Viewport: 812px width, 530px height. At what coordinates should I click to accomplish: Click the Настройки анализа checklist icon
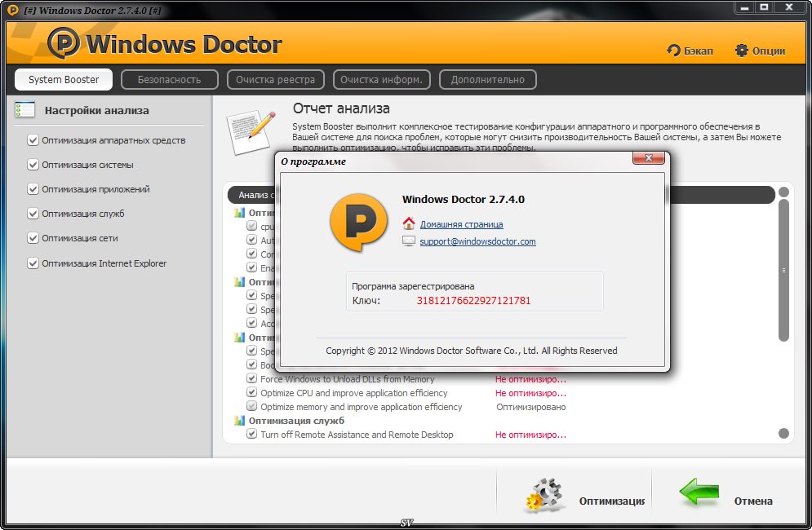(x=24, y=110)
